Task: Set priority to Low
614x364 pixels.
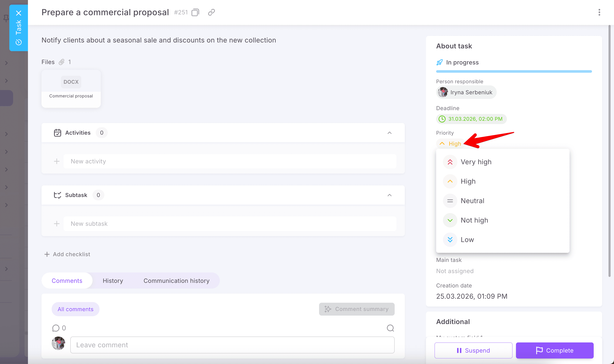Action: [467, 240]
